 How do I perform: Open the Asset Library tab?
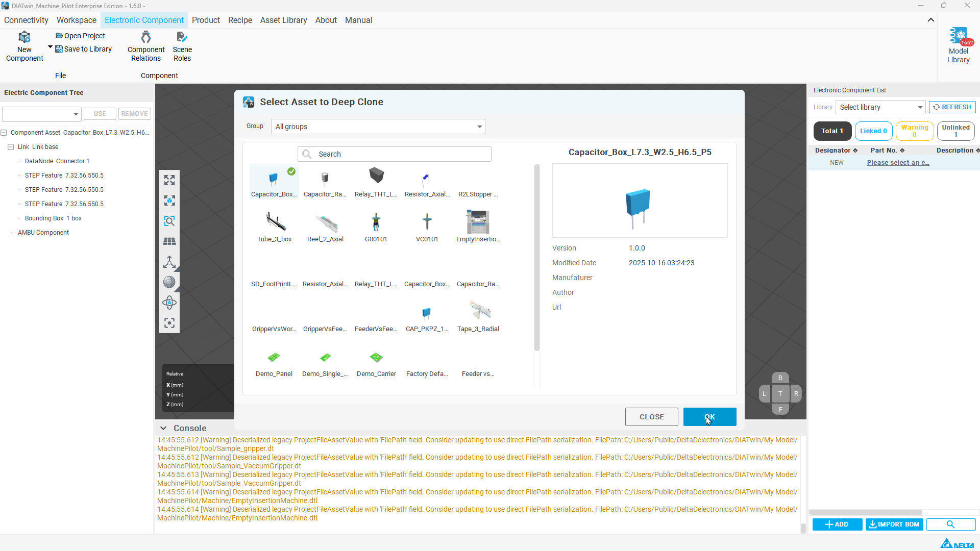(x=283, y=20)
